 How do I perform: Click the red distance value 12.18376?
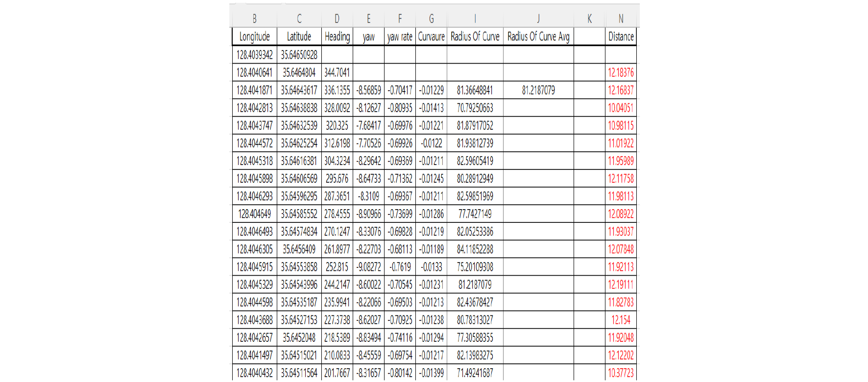(621, 72)
